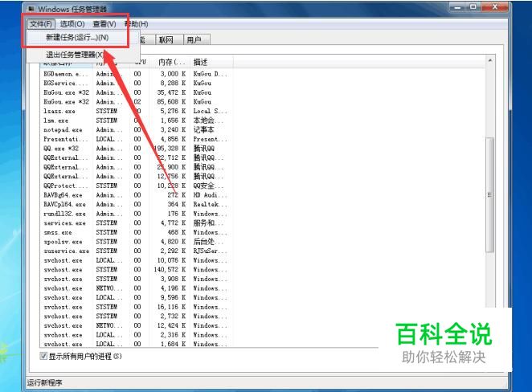
Task: Select the suservice.exe process
Action: (x=136, y=251)
